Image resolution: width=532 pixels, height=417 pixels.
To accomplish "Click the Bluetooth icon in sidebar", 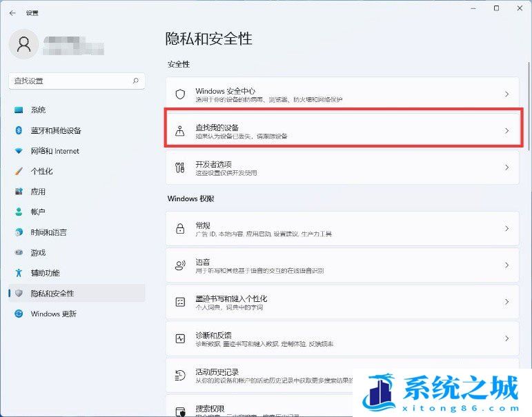I will point(19,130).
